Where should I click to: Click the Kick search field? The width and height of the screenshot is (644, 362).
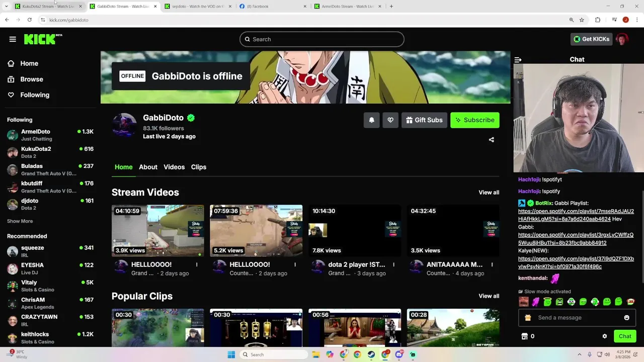(322, 39)
